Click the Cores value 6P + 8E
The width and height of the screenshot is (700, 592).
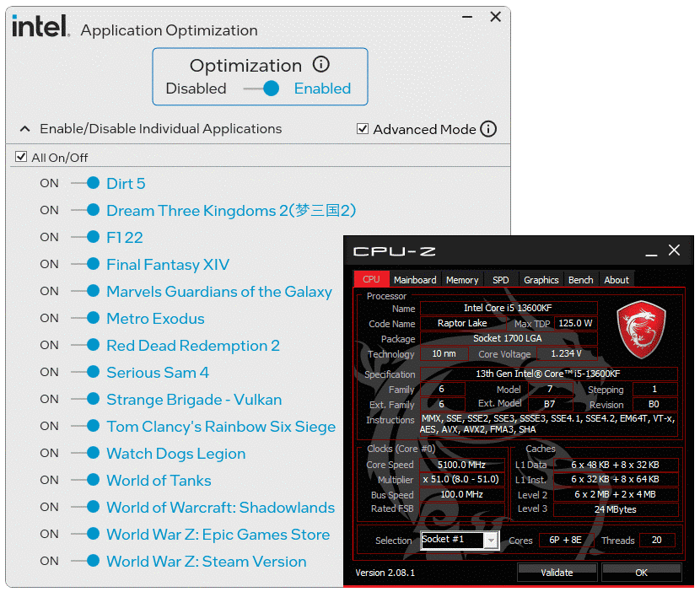tap(566, 541)
